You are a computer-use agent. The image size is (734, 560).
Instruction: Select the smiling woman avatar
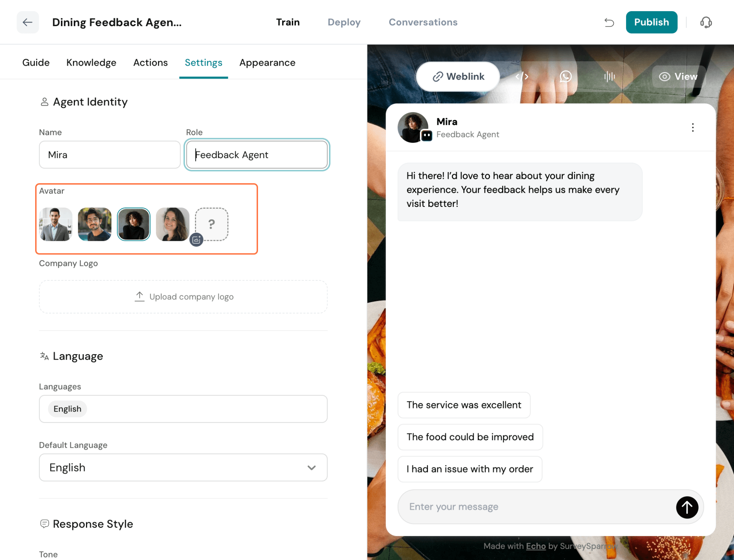[173, 224]
